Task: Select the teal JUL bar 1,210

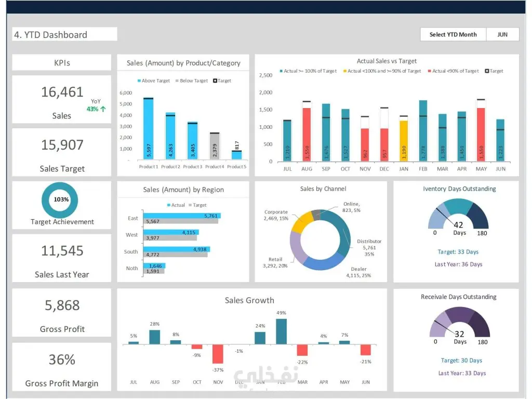Action: [x=287, y=140]
